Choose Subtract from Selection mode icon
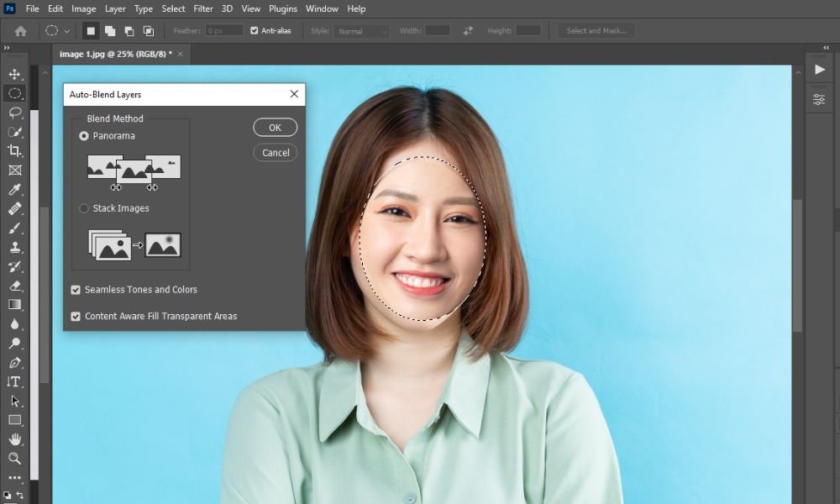Image resolution: width=840 pixels, height=504 pixels. coord(129,31)
